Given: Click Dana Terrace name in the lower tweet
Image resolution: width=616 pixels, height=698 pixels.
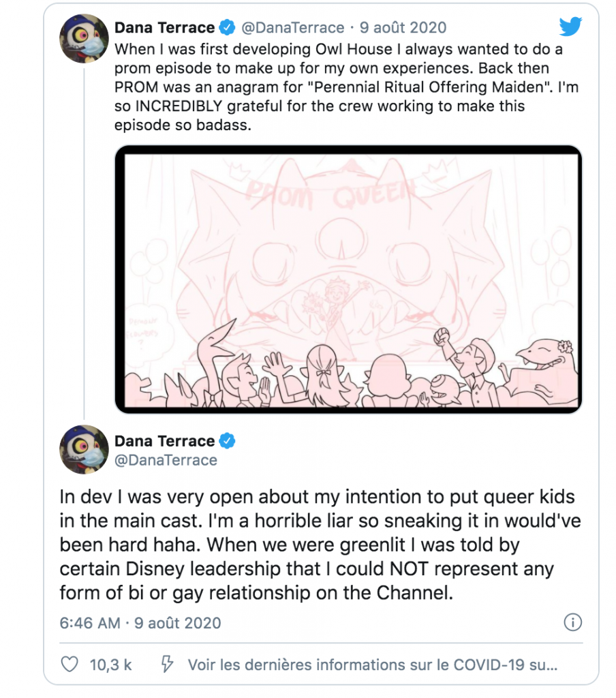Looking at the screenshot, I should coord(164,441).
